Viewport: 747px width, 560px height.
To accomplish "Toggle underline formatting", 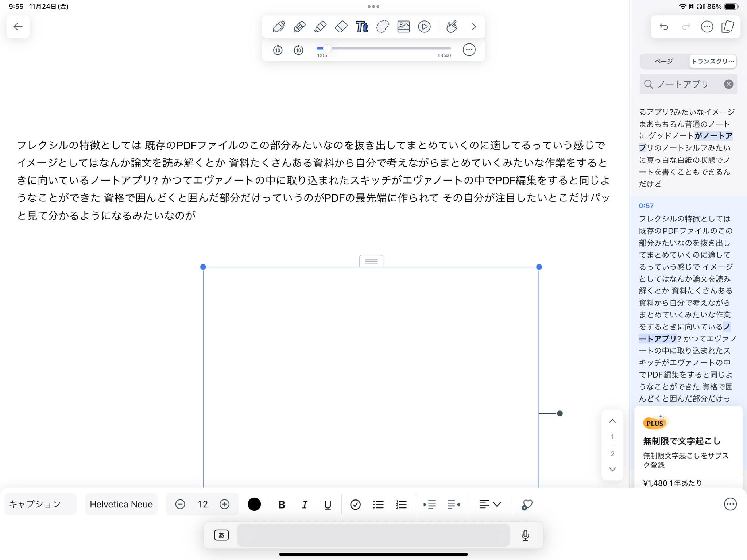I will tap(327, 504).
